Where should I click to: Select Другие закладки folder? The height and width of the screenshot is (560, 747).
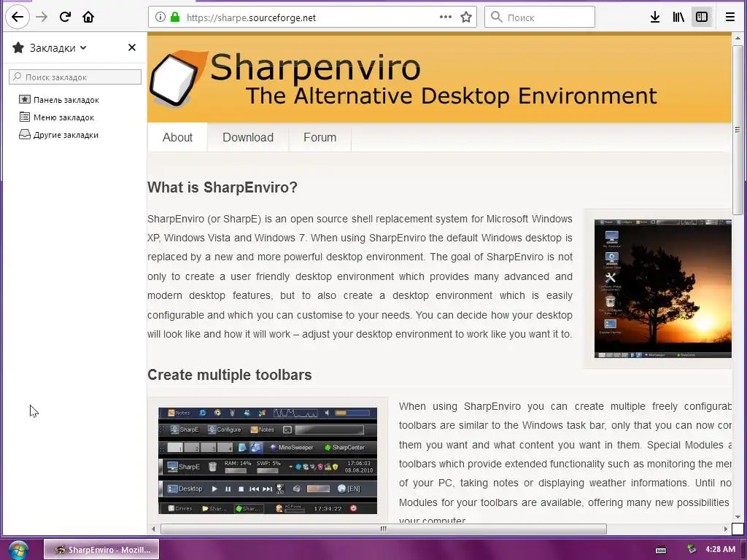coord(58,135)
